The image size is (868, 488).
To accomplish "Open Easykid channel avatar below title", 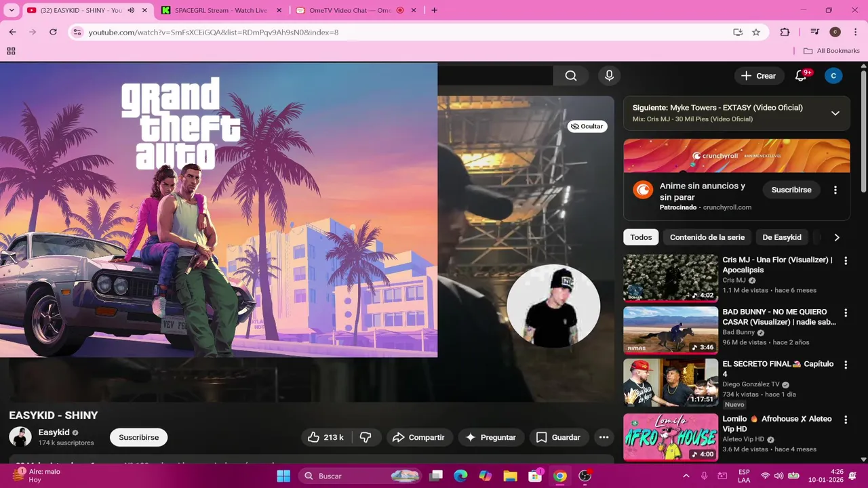I will [x=20, y=437].
